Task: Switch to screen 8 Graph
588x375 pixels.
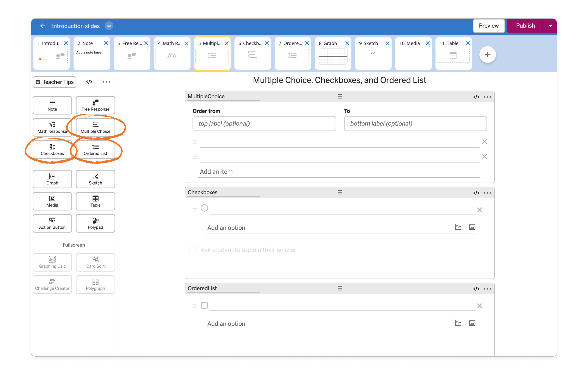Action: coord(333,53)
